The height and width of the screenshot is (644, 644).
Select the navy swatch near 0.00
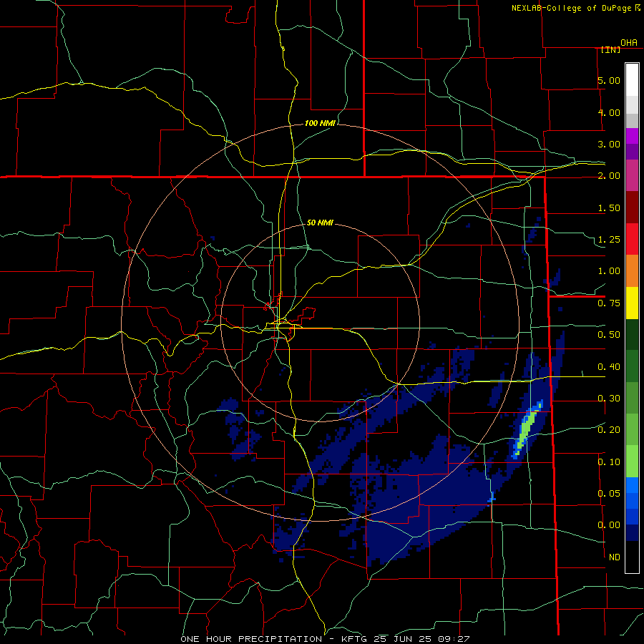pos(632,532)
